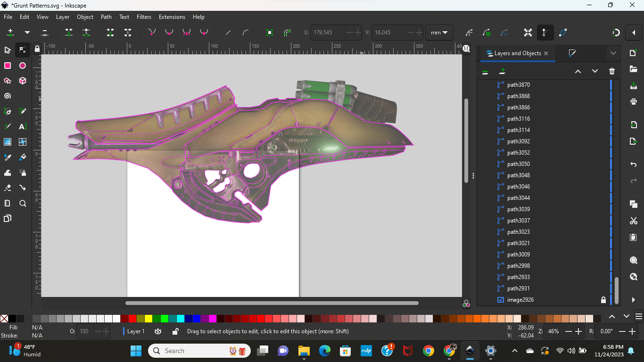Switch to the Zoom tool
The height and width of the screenshot is (362, 644).
pos(22,204)
